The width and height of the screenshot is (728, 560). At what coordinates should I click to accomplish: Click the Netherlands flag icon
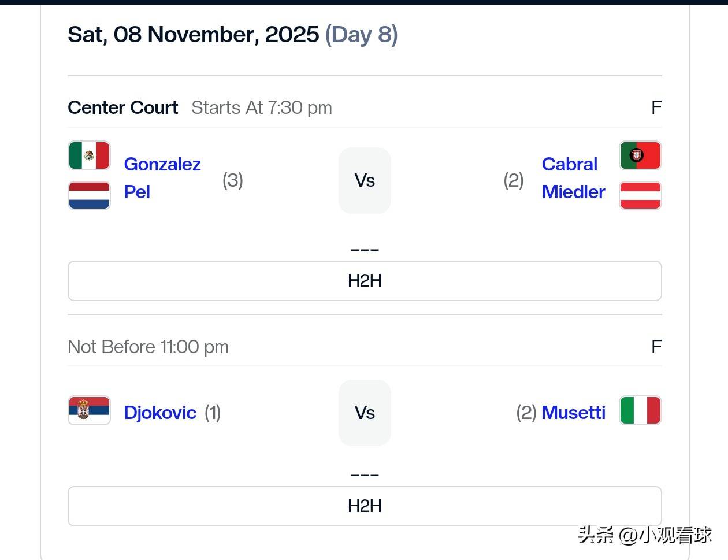point(89,195)
